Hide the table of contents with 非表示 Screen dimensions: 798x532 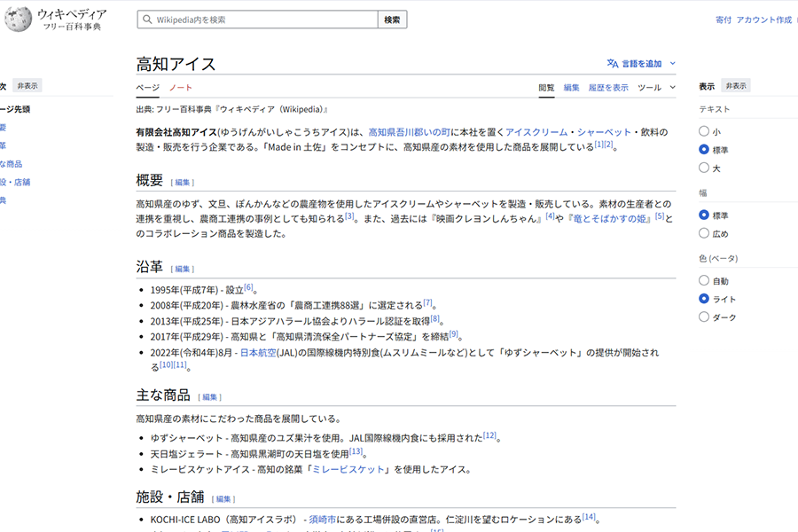pos(29,86)
